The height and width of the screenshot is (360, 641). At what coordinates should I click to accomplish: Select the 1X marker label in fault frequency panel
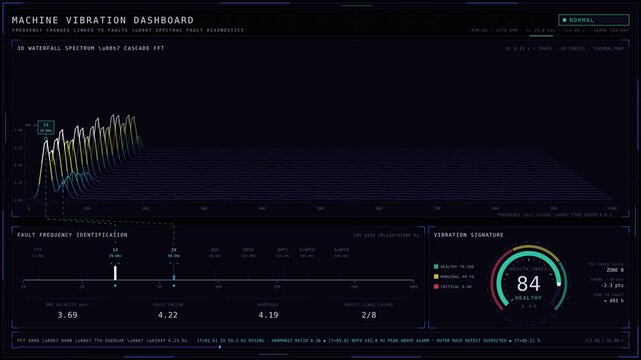(x=115, y=250)
